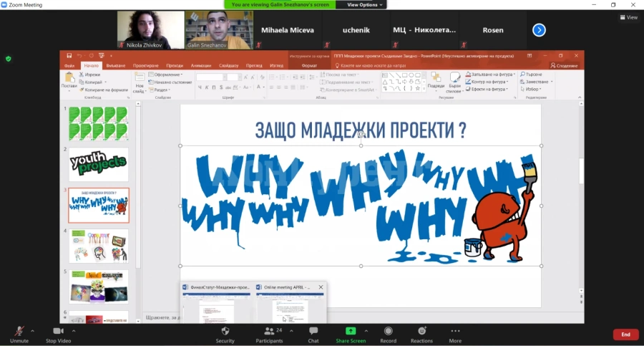Expand share options arrow beside Share Screen
644x346 pixels.
[366, 331]
